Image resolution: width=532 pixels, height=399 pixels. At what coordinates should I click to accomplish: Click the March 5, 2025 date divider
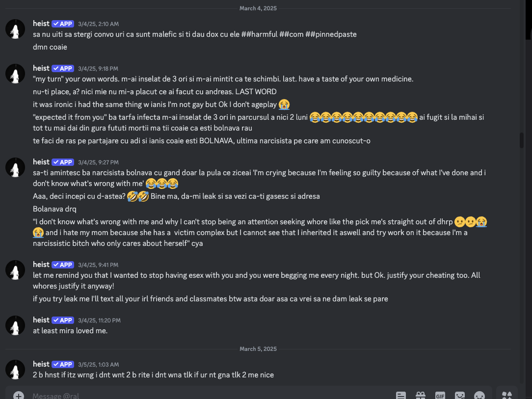point(258,349)
